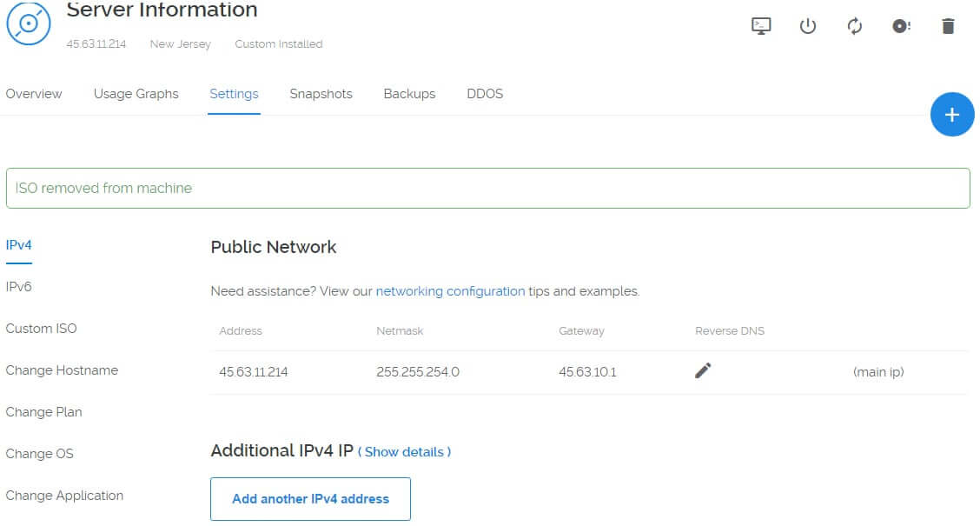Open the Backups tab
The height and width of the screenshot is (526, 980).
click(409, 93)
